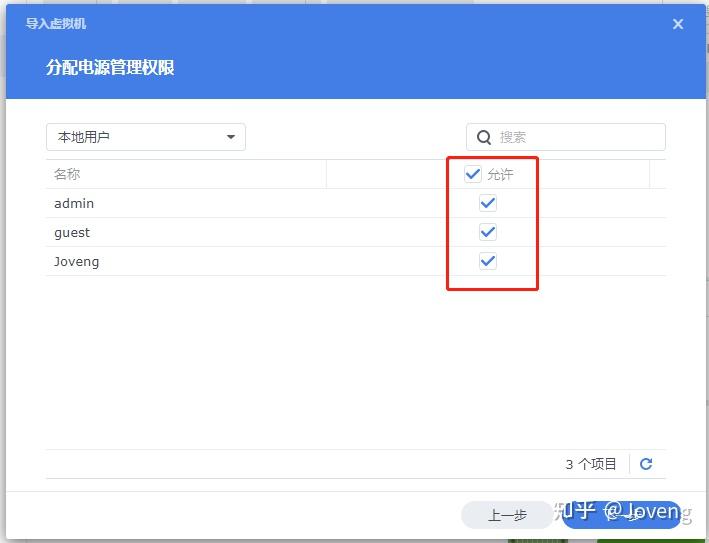Image resolution: width=709 pixels, height=543 pixels.
Task: Toggle the 允许 header checkbox
Action: pyautogui.click(x=473, y=174)
